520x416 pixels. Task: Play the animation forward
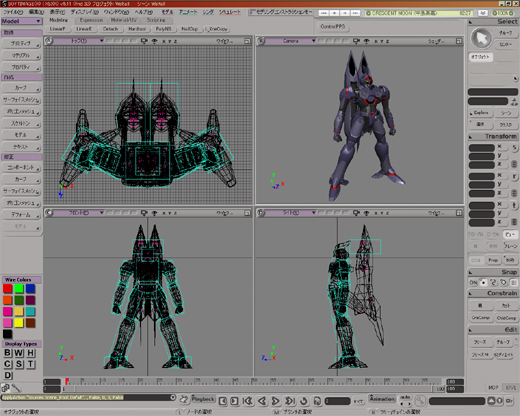pos(275,401)
